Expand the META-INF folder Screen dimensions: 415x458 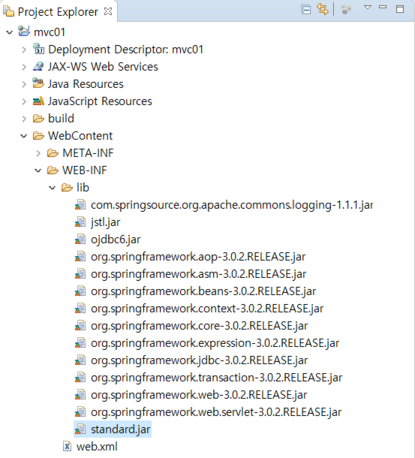click(38, 153)
